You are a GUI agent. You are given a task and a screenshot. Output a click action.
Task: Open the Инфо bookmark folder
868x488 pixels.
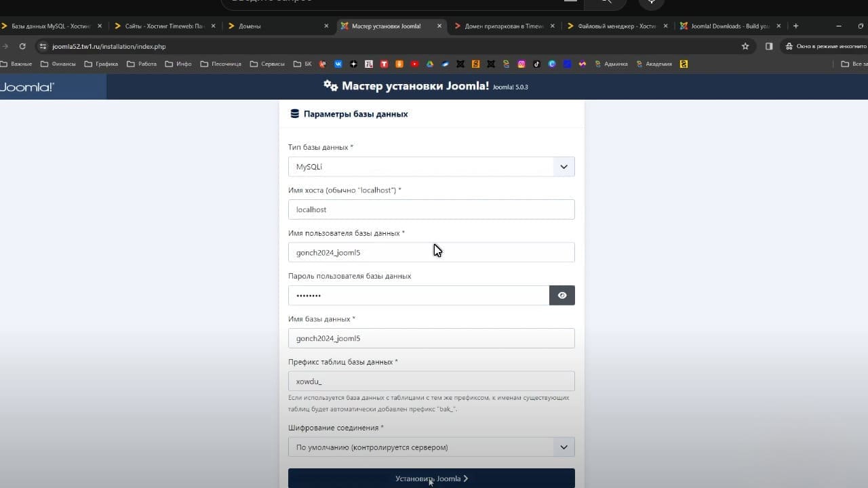[x=178, y=64]
